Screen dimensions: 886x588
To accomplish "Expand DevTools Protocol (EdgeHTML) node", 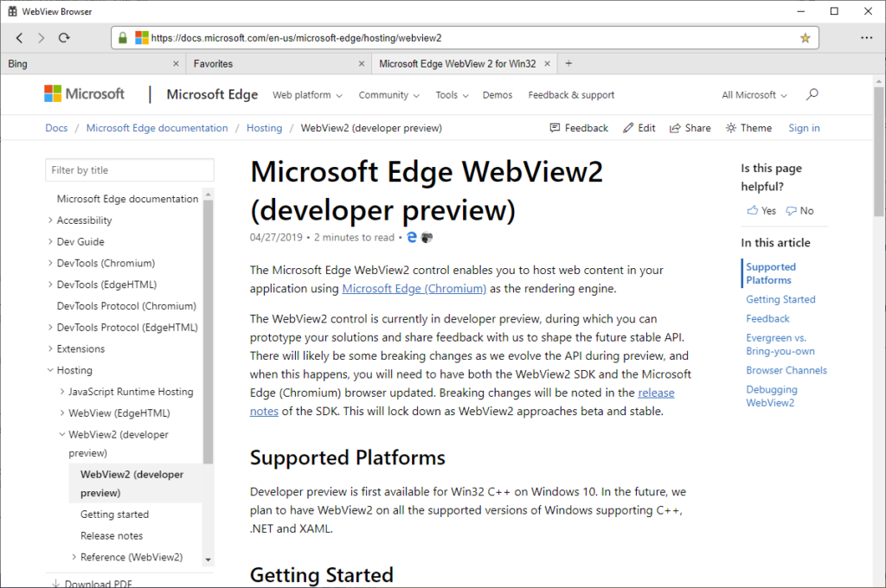I will pos(50,328).
